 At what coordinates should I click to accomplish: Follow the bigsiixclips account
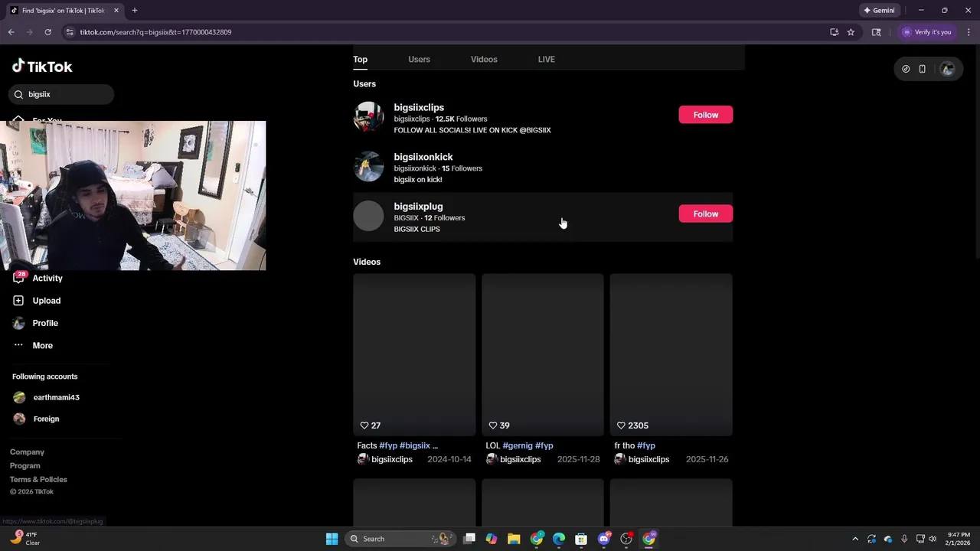point(706,115)
